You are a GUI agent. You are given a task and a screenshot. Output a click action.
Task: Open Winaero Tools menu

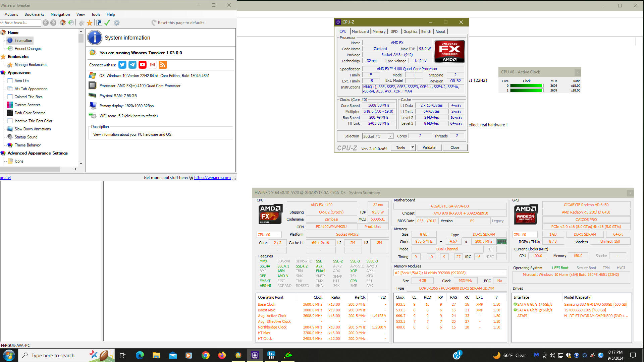coord(96,14)
